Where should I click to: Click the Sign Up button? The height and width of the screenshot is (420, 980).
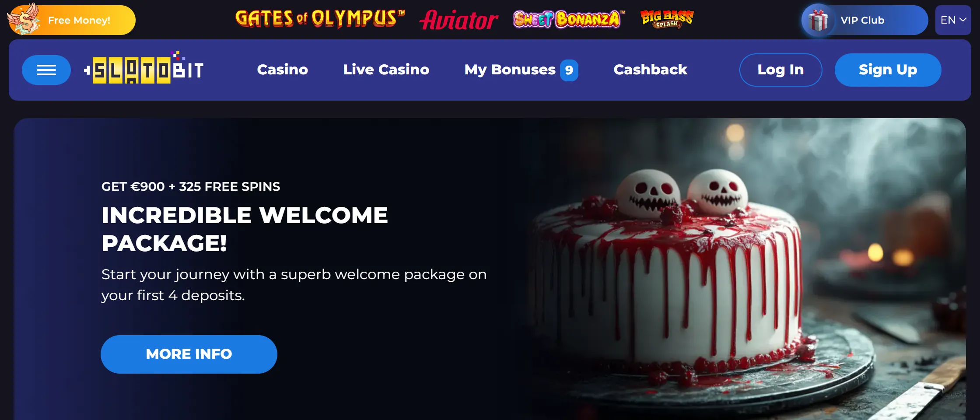[x=888, y=70]
